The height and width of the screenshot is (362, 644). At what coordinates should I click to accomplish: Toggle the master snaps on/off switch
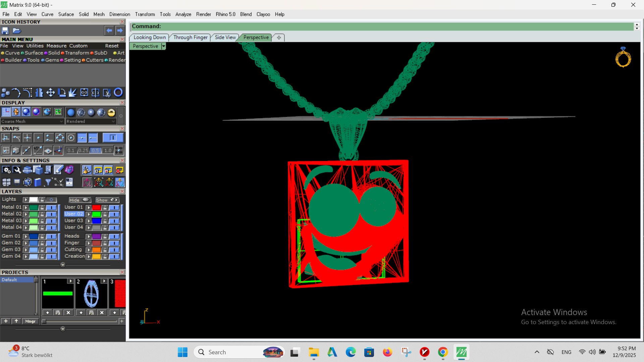click(x=113, y=138)
